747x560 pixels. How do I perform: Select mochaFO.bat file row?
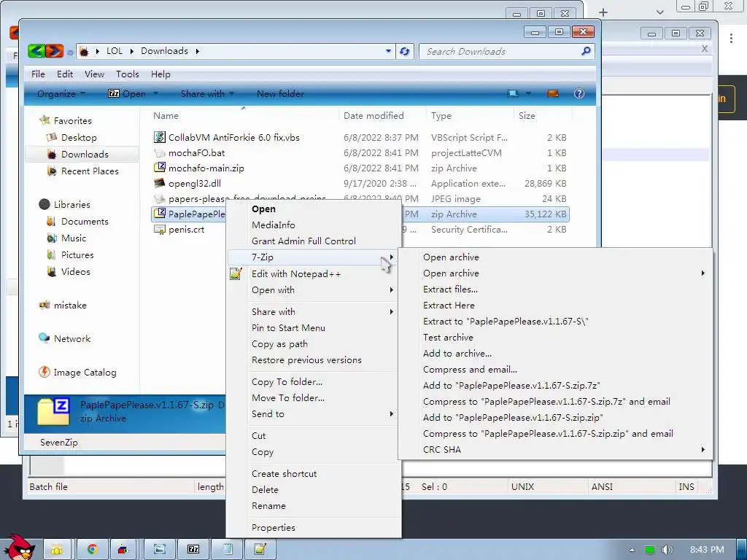(x=360, y=153)
